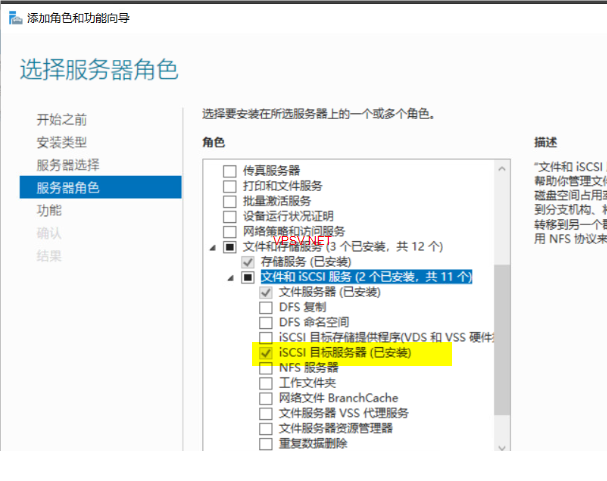Enable the 打印和文件服务 role
Viewport: 607px width, 481px height.
[230, 186]
